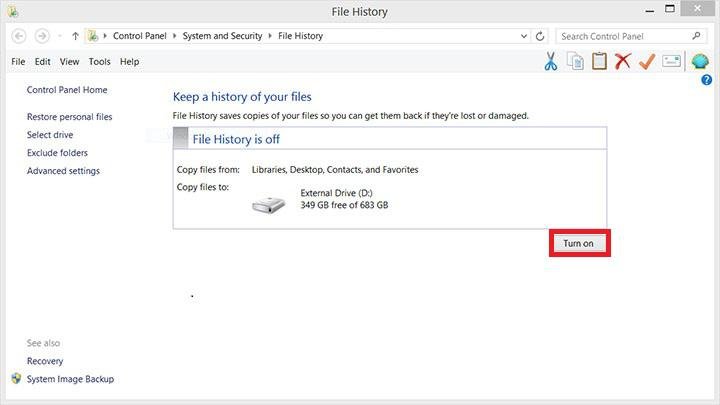
Task: Click the blue Help question mark
Action: 706,79
